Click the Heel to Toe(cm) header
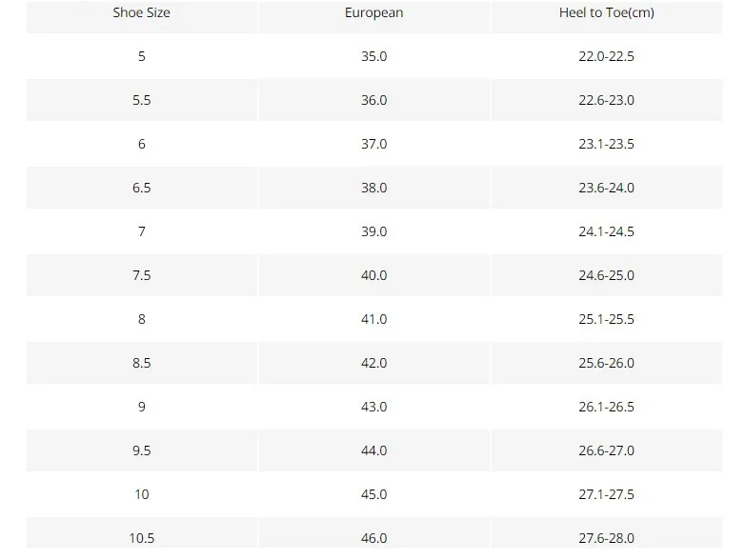 click(x=606, y=12)
